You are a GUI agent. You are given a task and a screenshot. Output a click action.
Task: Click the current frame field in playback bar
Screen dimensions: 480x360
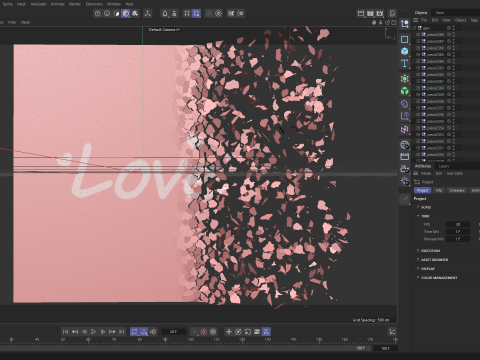tap(173, 332)
